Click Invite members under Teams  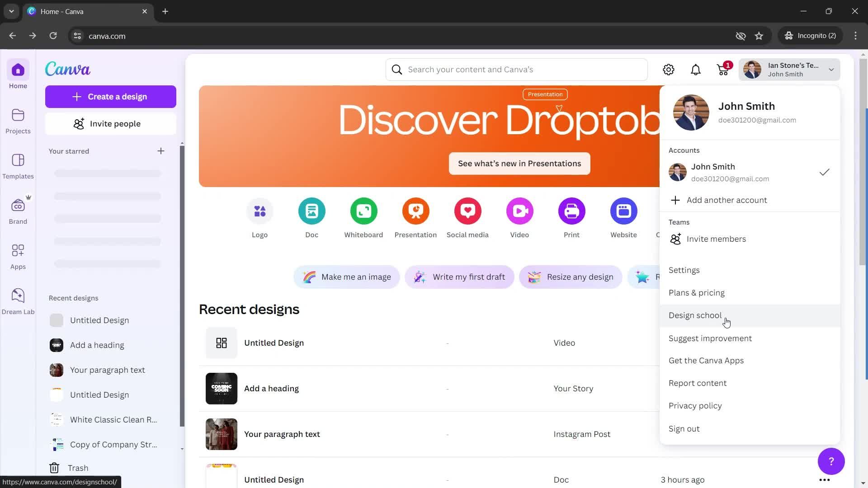[x=750, y=239]
